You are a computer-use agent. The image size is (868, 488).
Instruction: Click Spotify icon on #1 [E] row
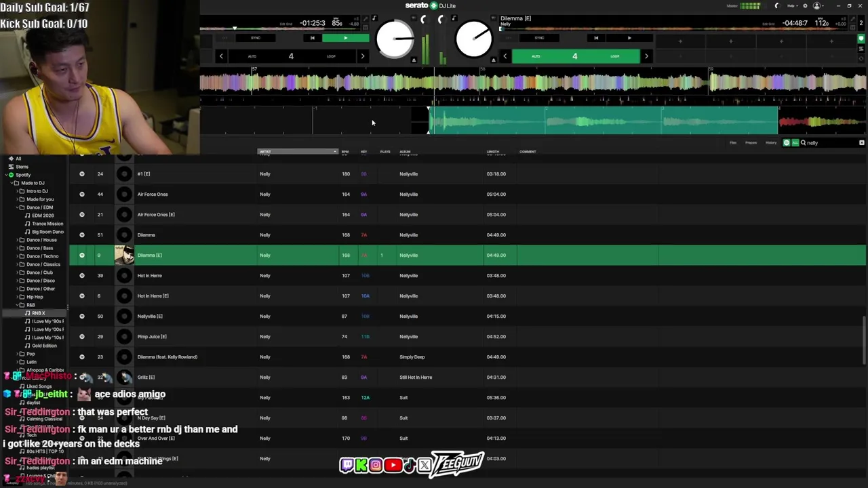82,174
